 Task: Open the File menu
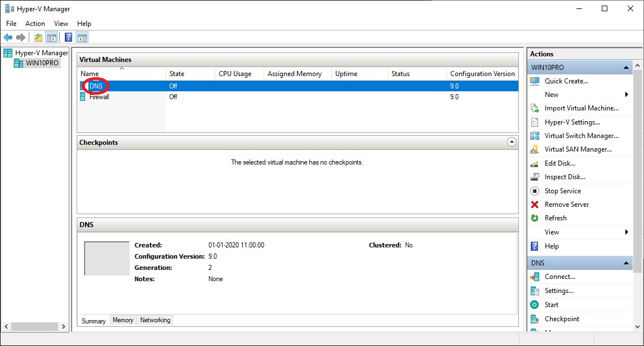[11, 24]
